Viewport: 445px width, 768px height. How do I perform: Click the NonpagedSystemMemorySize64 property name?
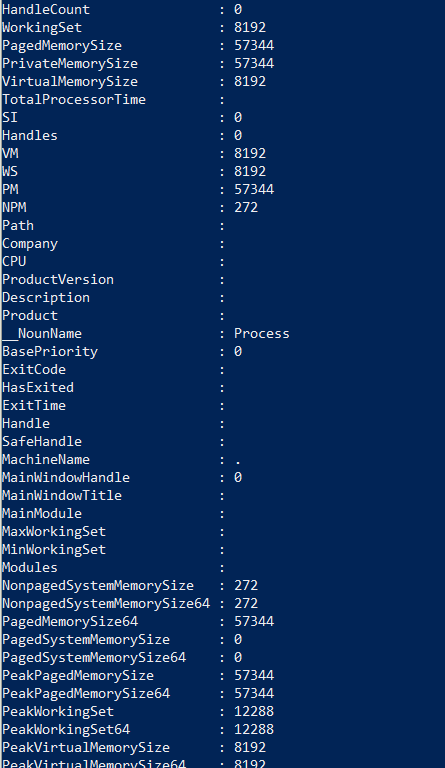106,603
